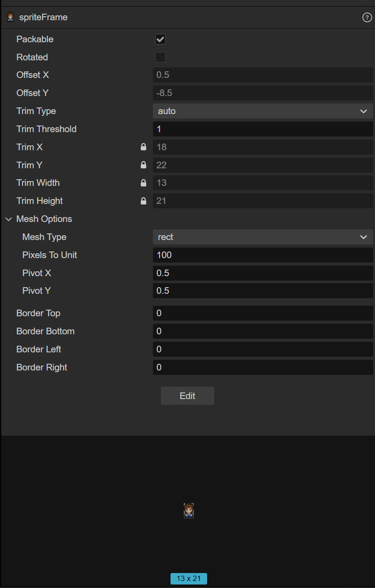375x588 pixels.
Task: Open the Trim Type dropdown
Action: pos(263,111)
